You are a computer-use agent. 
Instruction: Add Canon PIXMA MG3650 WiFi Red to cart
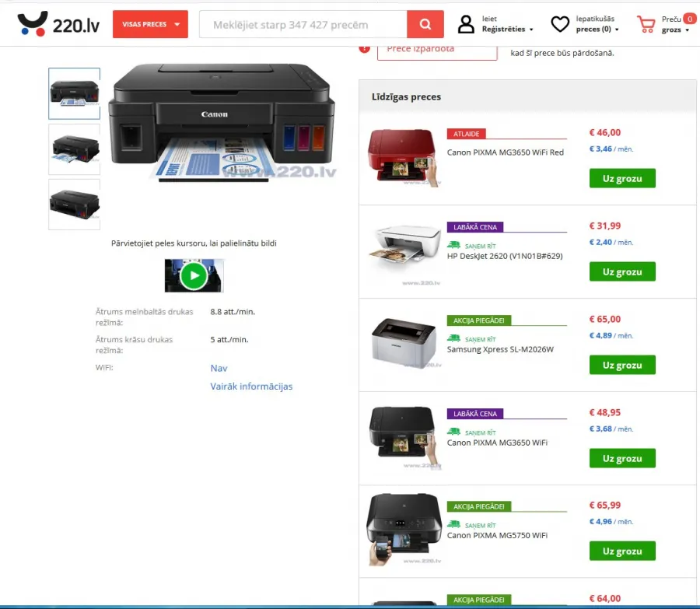[622, 178]
